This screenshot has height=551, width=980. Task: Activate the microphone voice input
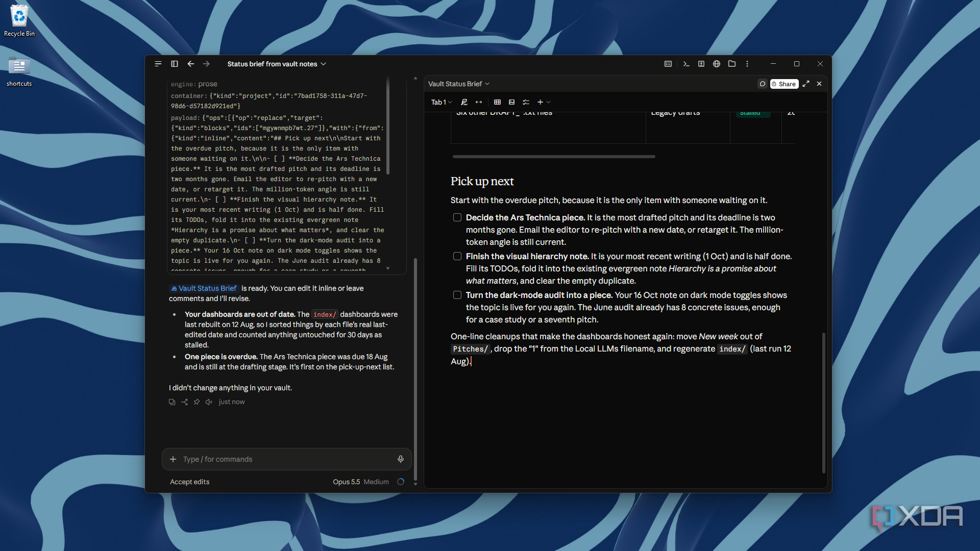401,459
